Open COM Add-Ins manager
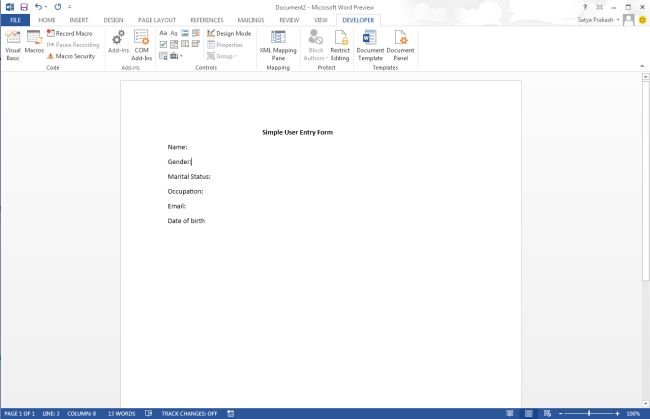The width and height of the screenshot is (650, 419). (142, 46)
